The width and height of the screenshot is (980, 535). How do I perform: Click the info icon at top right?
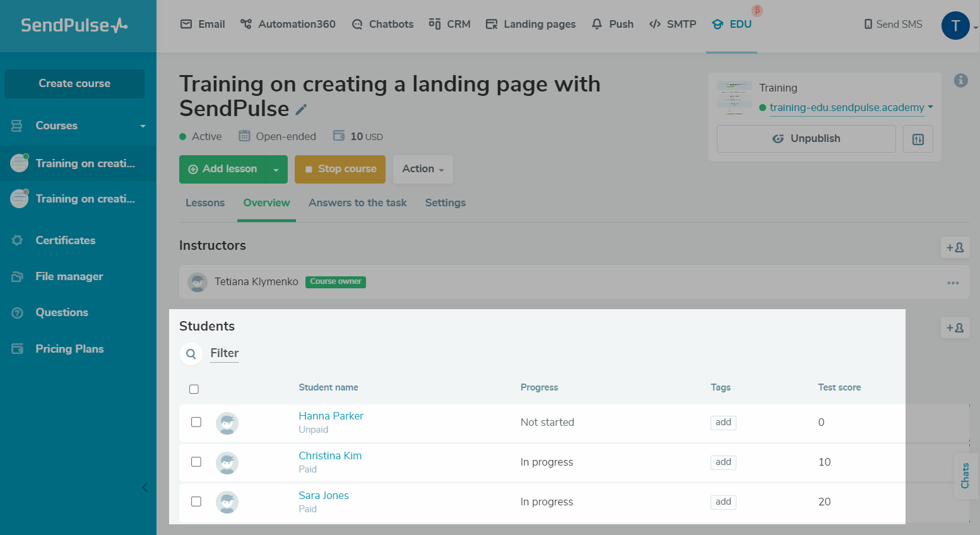960,81
